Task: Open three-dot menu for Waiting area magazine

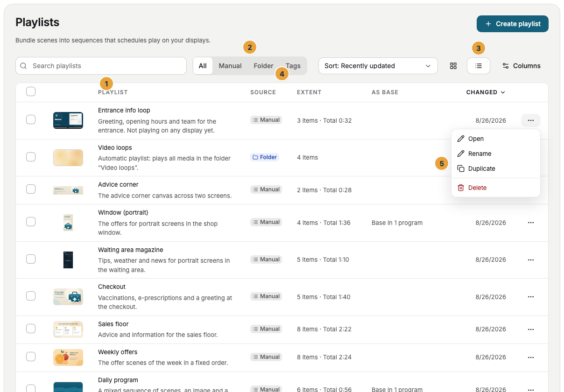Action: coord(531,260)
